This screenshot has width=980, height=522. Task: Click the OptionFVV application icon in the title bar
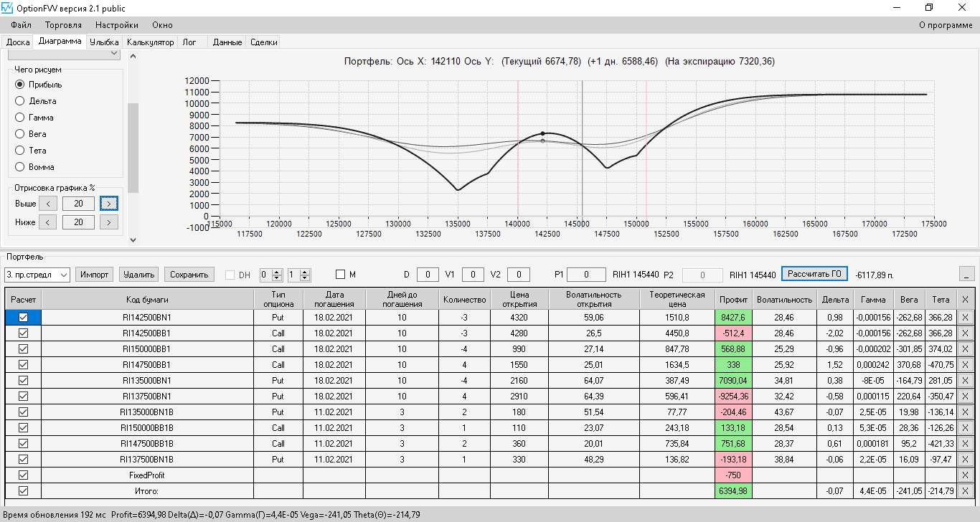[x=7, y=8]
